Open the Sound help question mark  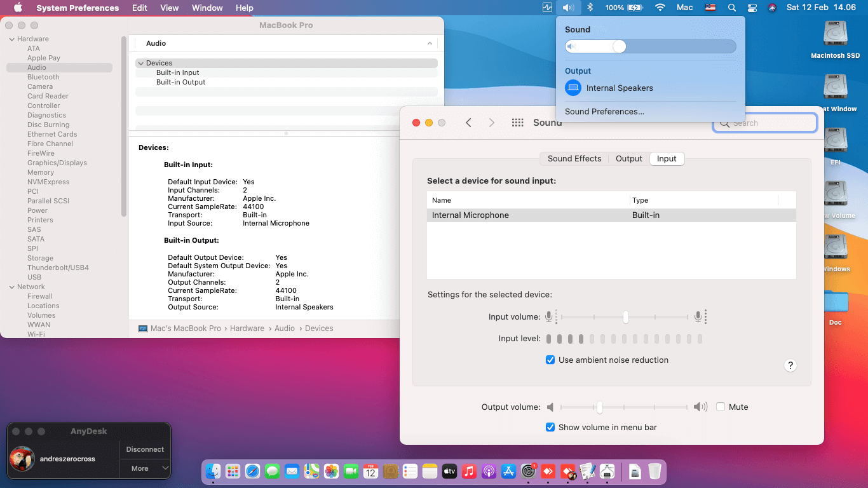(790, 365)
